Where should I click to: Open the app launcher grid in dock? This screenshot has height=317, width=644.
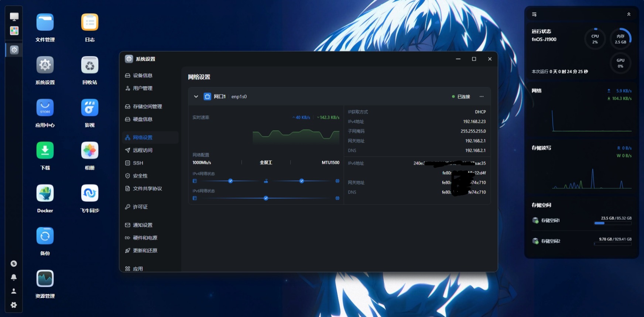tap(14, 31)
